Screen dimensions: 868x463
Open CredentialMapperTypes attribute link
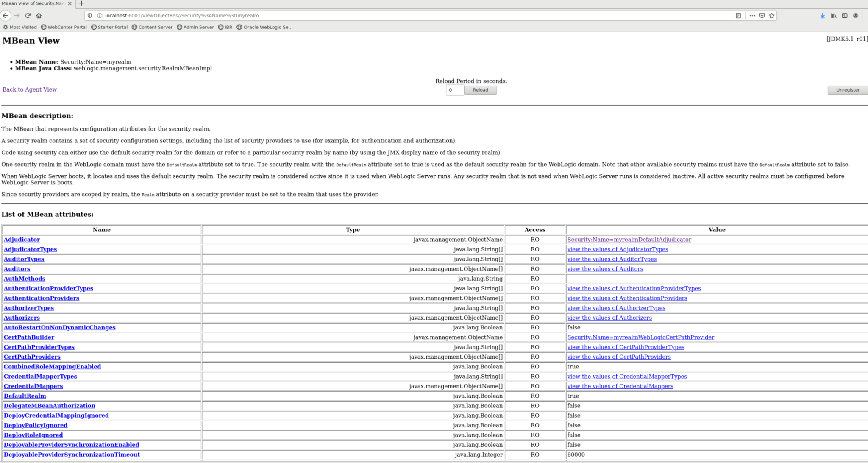click(40, 376)
